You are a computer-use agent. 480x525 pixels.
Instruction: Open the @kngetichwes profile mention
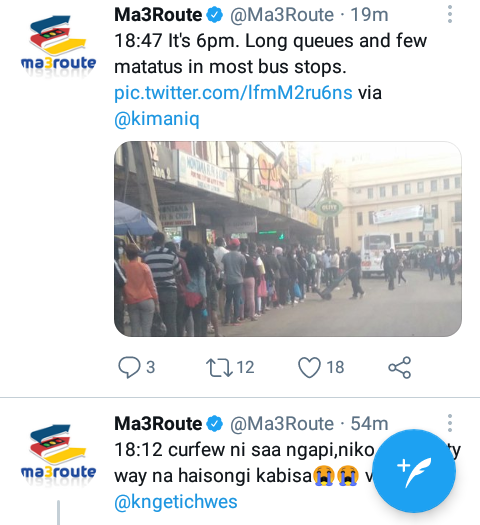(176, 502)
